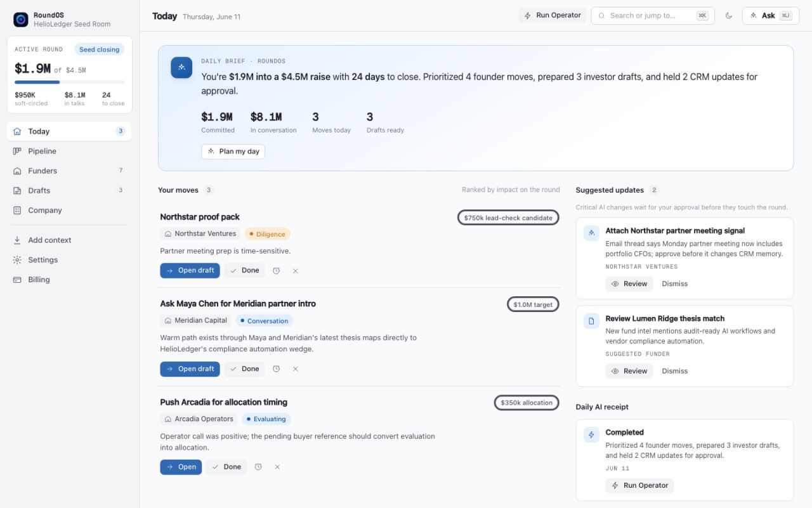Viewport: 812px width, 508px height.
Task: Dismiss the Push Arcadia move
Action: tap(277, 467)
